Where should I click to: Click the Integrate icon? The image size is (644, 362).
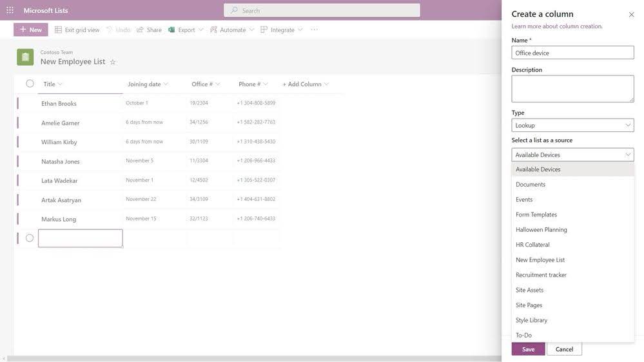[264, 30]
